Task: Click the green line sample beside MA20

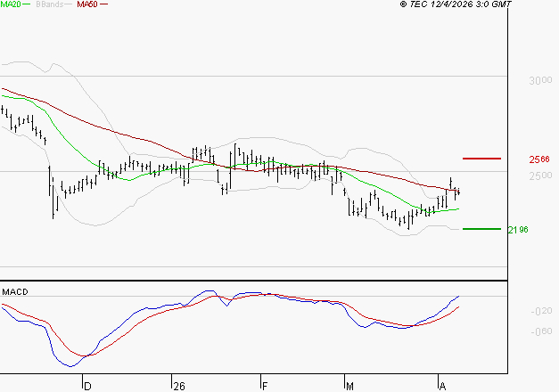Action: (29, 4)
